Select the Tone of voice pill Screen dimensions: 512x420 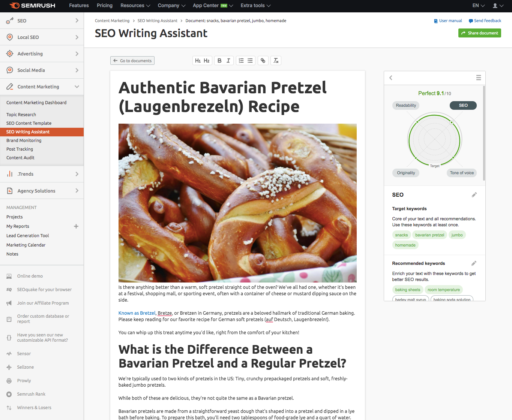coord(461,173)
